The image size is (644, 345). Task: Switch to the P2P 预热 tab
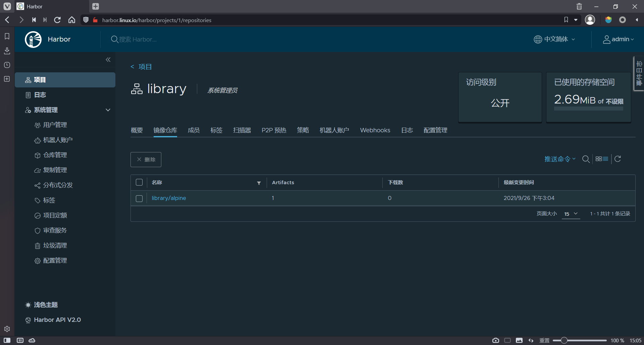(274, 130)
